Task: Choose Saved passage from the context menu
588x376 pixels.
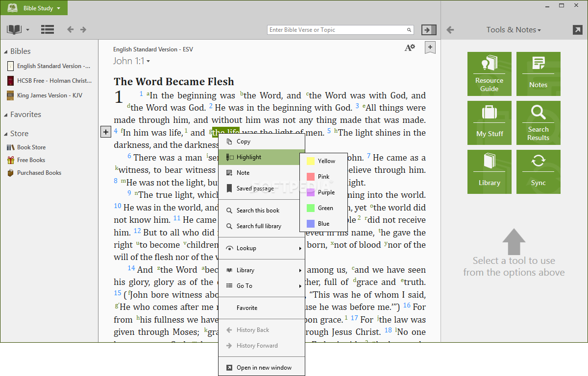Action: tap(262, 188)
